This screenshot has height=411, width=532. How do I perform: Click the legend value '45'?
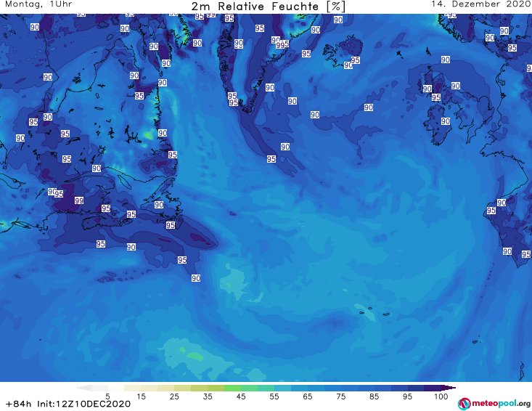[241, 396]
